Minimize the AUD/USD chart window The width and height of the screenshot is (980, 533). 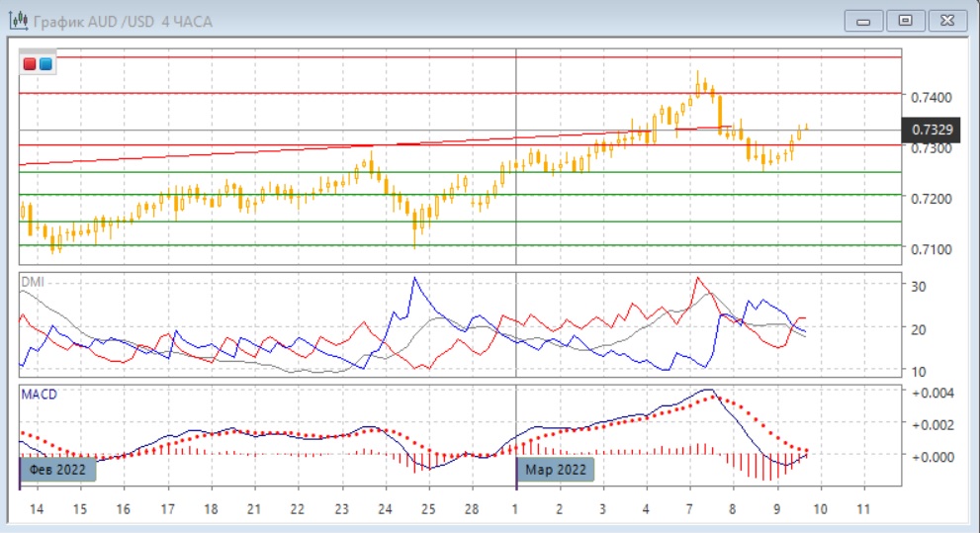coord(867,21)
